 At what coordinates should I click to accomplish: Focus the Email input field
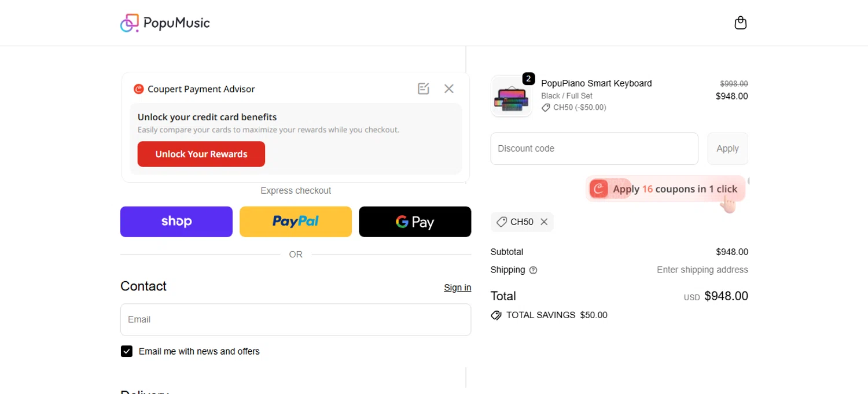click(296, 319)
